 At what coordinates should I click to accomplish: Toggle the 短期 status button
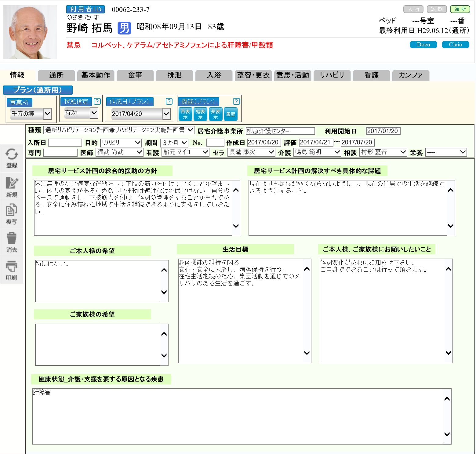[x=437, y=9]
